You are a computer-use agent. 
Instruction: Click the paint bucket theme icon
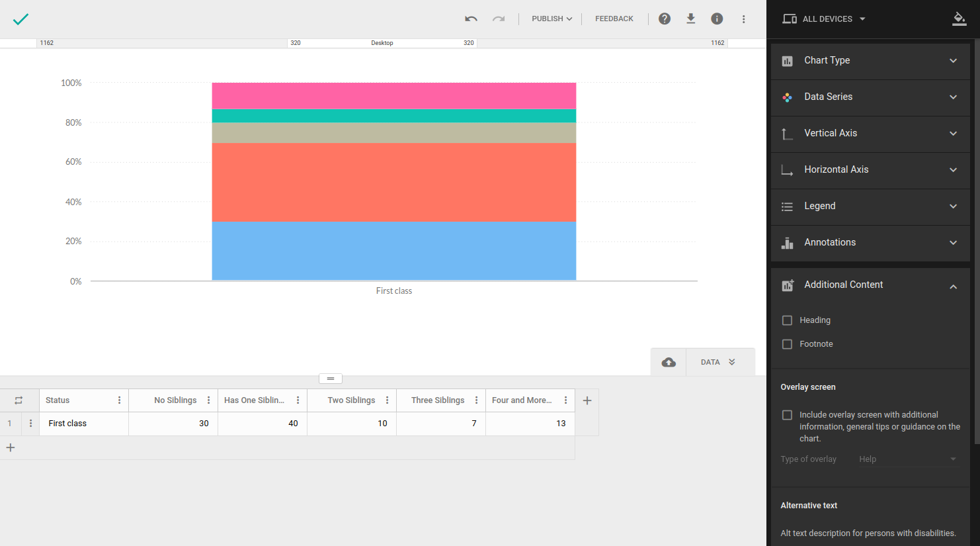click(959, 19)
